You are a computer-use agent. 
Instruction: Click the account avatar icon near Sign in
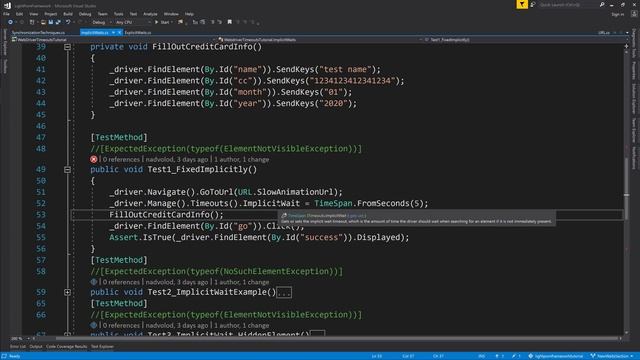click(x=634, y=14)
